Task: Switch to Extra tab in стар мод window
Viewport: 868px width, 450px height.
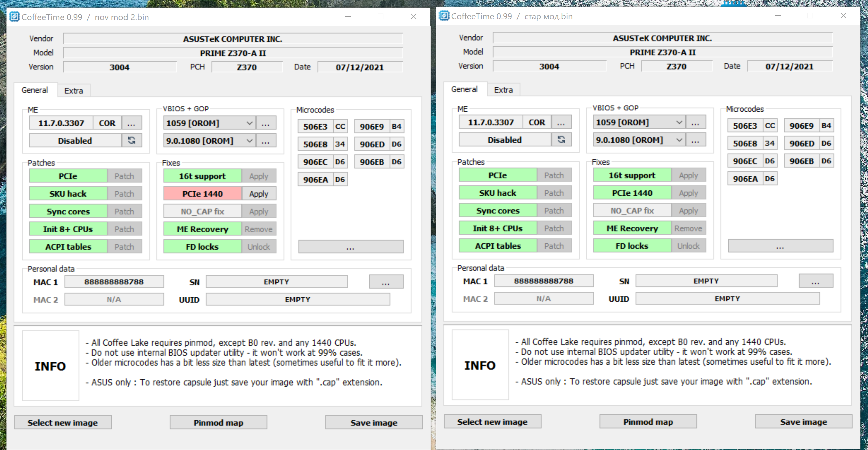Action: click(503, 90)
